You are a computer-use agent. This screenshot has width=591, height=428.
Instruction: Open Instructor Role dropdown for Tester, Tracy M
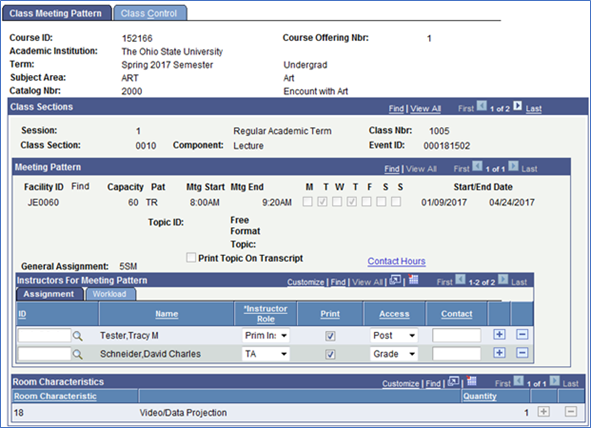tap(266, 335)
